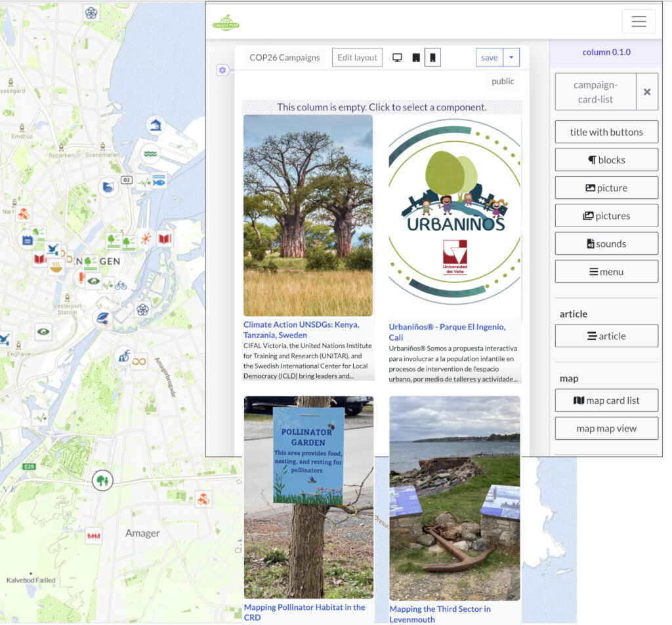Image resolution: width=672 pixels, height=625 pixels.
Task: Choose the title with buttons component
Action: [606, 132]
